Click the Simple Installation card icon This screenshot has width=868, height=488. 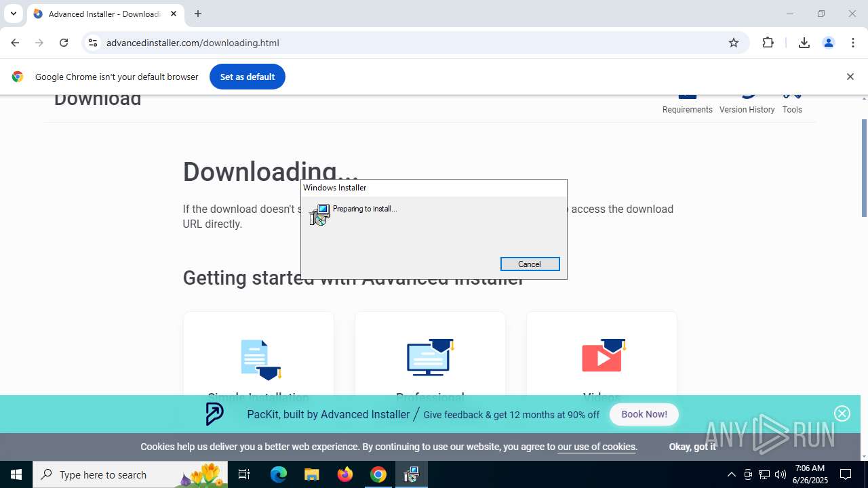[x=260, y=359]
